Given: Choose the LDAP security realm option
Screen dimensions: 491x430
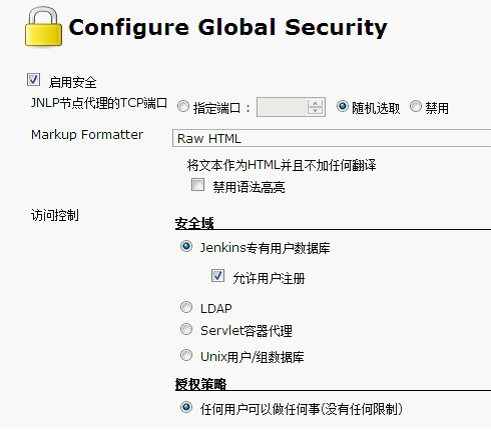Looking at the screenshot, I should click(x=186, y=307).
